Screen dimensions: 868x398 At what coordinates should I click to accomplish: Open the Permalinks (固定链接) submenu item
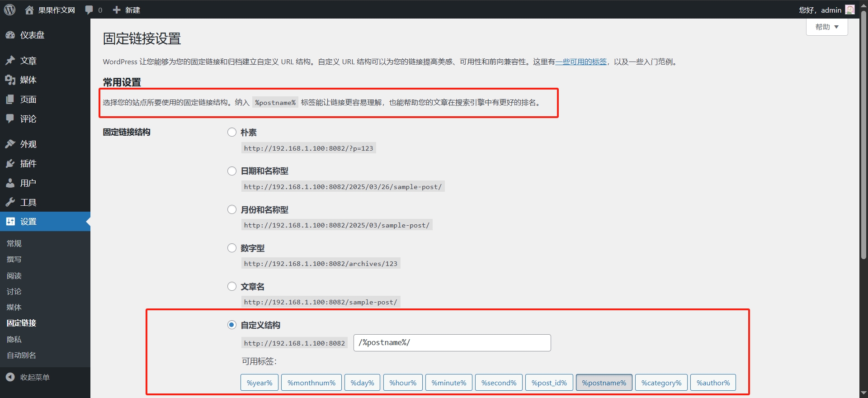(21, 323)
